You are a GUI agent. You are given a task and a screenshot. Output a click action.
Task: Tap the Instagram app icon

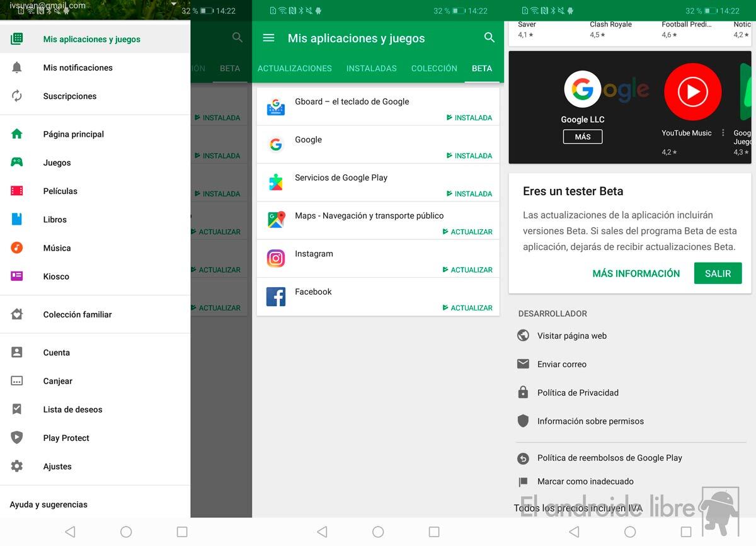point(276,258)
